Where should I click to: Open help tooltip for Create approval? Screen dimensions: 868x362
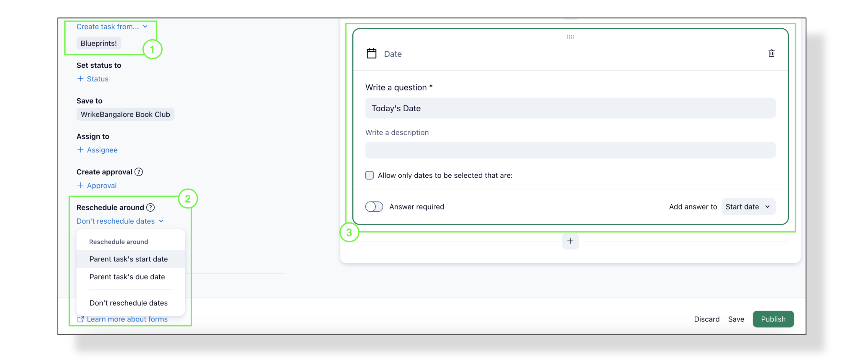pos(139,172)
